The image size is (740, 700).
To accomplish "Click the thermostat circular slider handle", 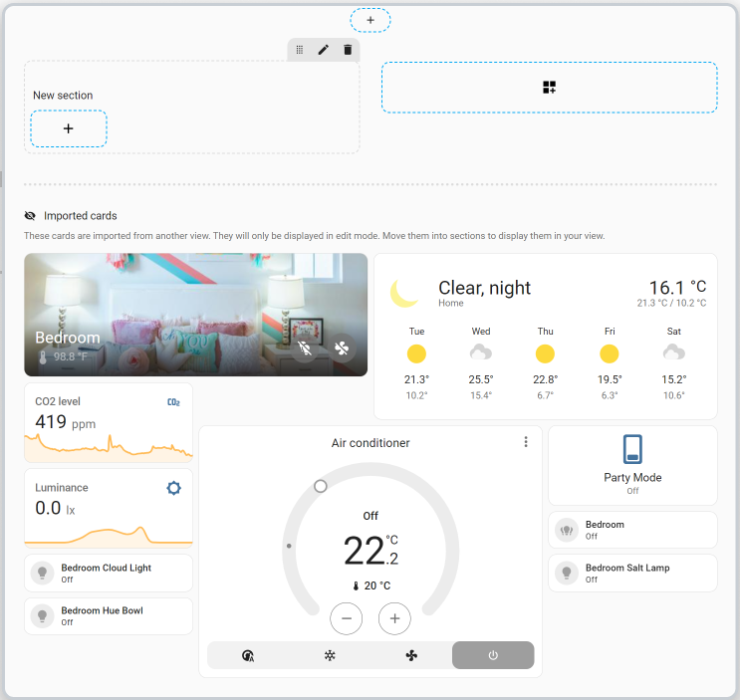I will pos(321,486).
